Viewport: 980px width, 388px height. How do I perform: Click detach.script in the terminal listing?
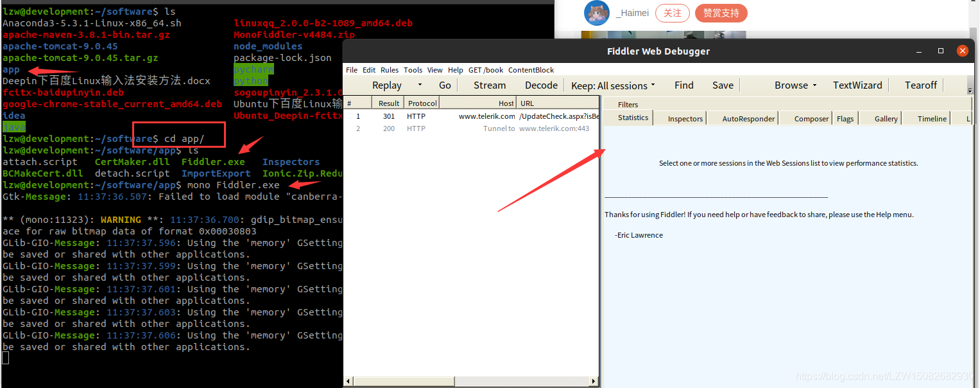(x=132, y=173)
